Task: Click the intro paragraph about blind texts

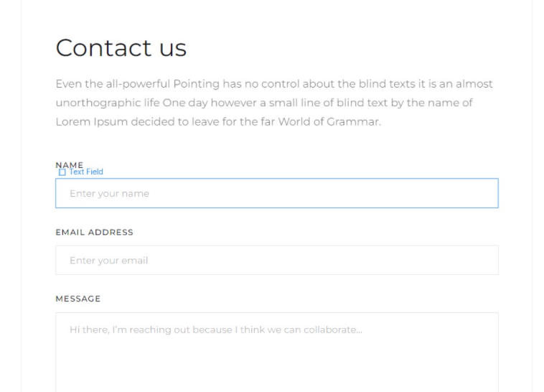Action: [274, 103]
